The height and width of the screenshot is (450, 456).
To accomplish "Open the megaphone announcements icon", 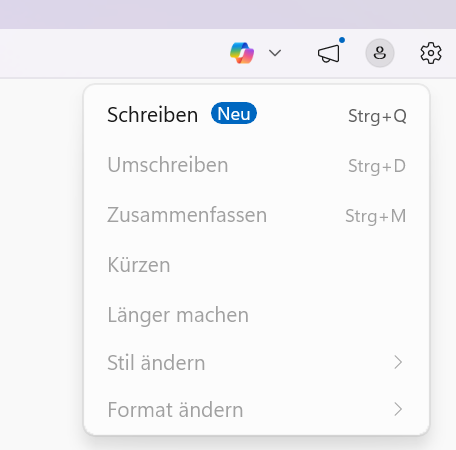I will click(329, 54).
